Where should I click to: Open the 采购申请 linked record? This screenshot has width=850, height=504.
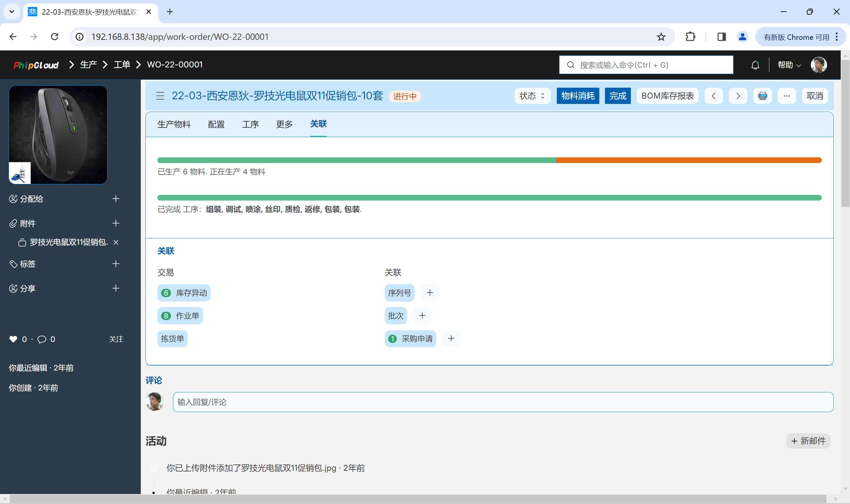(x=410, y=339)
